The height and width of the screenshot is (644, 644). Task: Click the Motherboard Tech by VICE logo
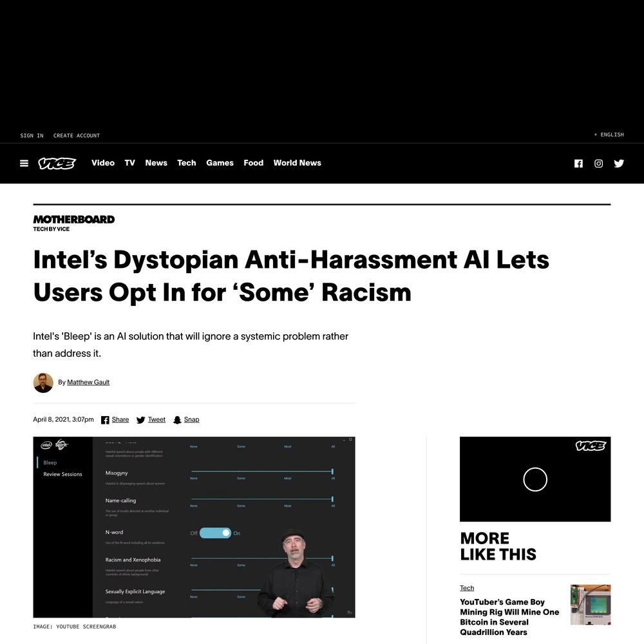(74, 223)
